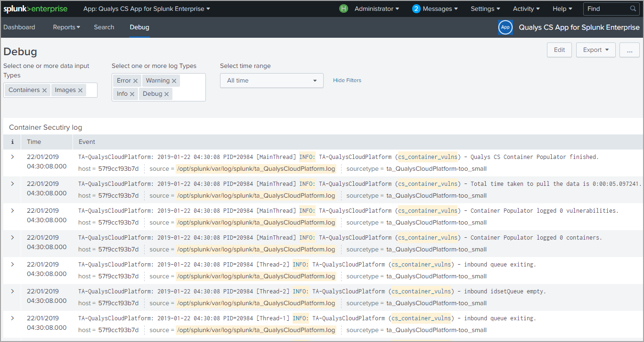Click the magnifier icon in Find box
The width and height of the screenshot is (644, 342).
(x=633, y=8)
